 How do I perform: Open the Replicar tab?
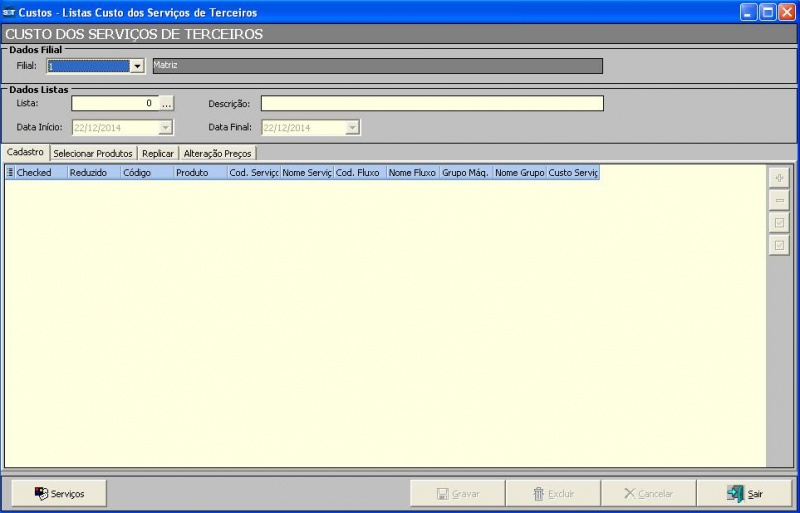click(158, 153)
